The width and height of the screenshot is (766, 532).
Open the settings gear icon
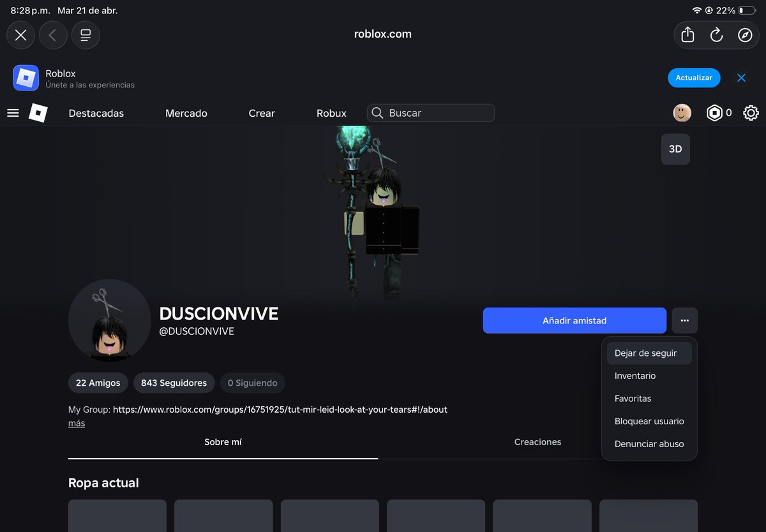(751, 113)
